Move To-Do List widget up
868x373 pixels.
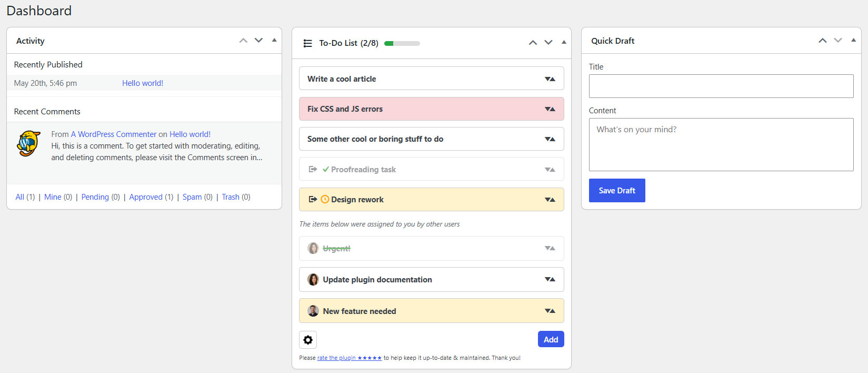(x=533, y=43)
